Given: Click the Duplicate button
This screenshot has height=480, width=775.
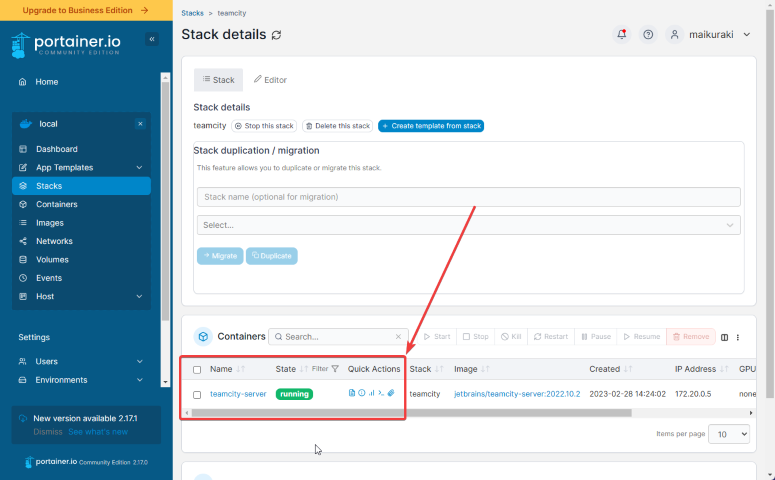Looking at the screenshot, I should [272, 256].
